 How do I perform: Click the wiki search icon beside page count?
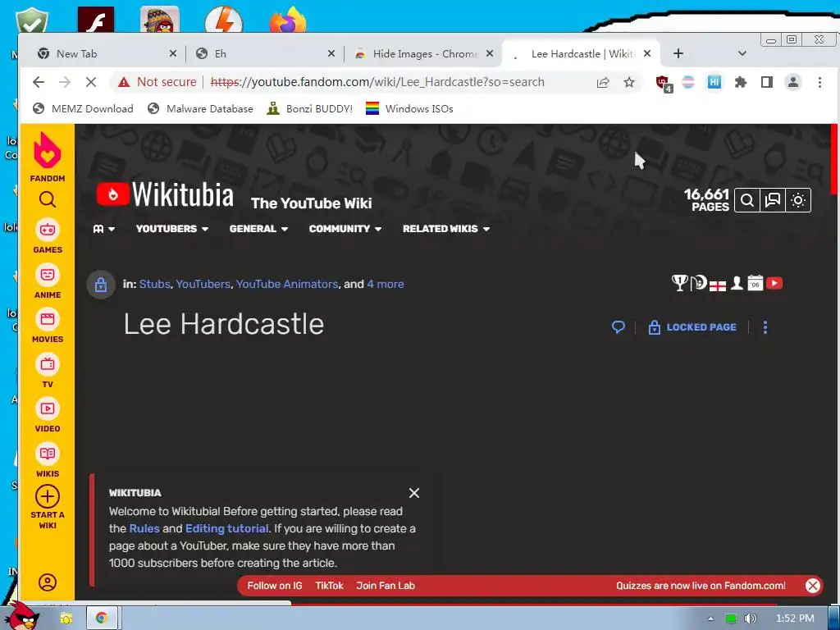point(747,200)
